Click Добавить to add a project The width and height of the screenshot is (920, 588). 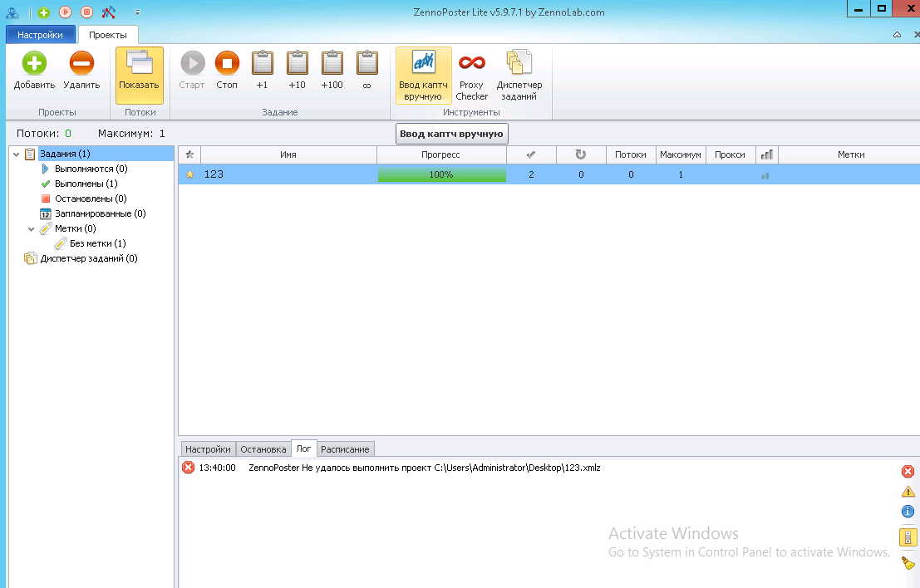[x=35, y=71]
